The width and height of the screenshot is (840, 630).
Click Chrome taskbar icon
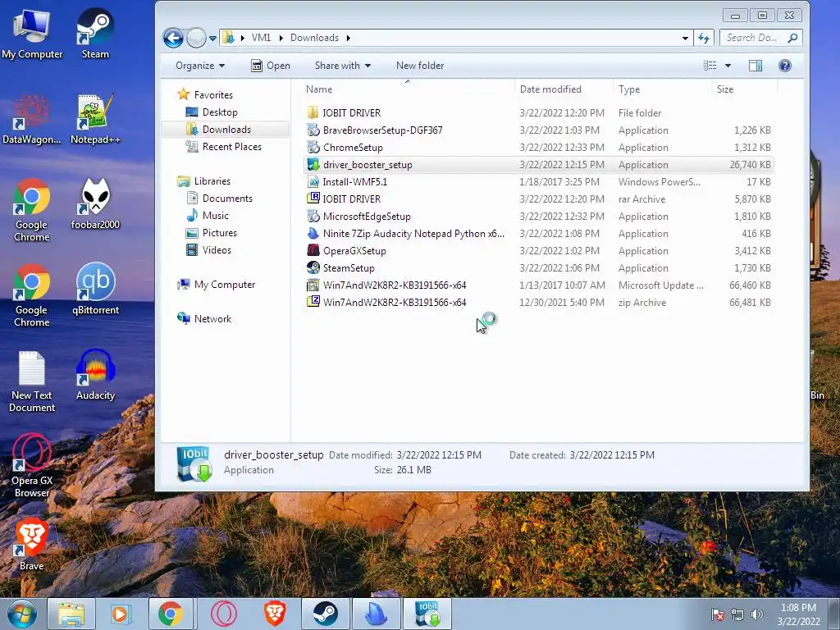[171, 614]
